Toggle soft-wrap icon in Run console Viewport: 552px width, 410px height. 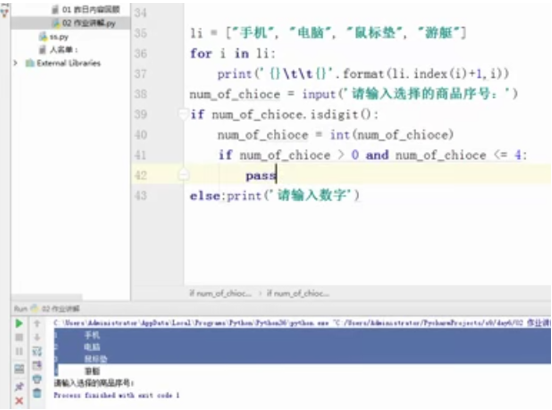tap(37, 351)
